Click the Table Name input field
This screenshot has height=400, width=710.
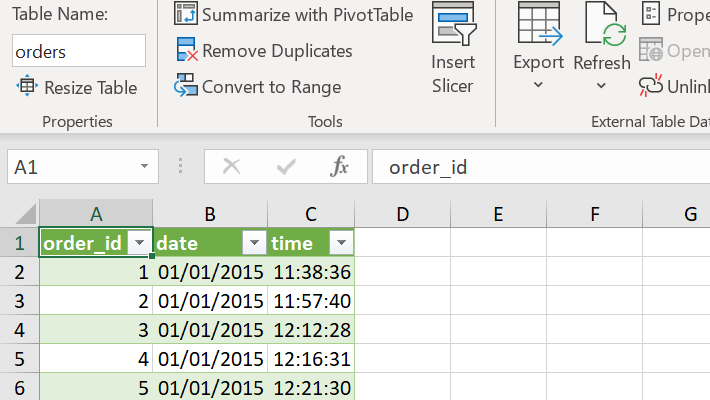click(78, 51)
